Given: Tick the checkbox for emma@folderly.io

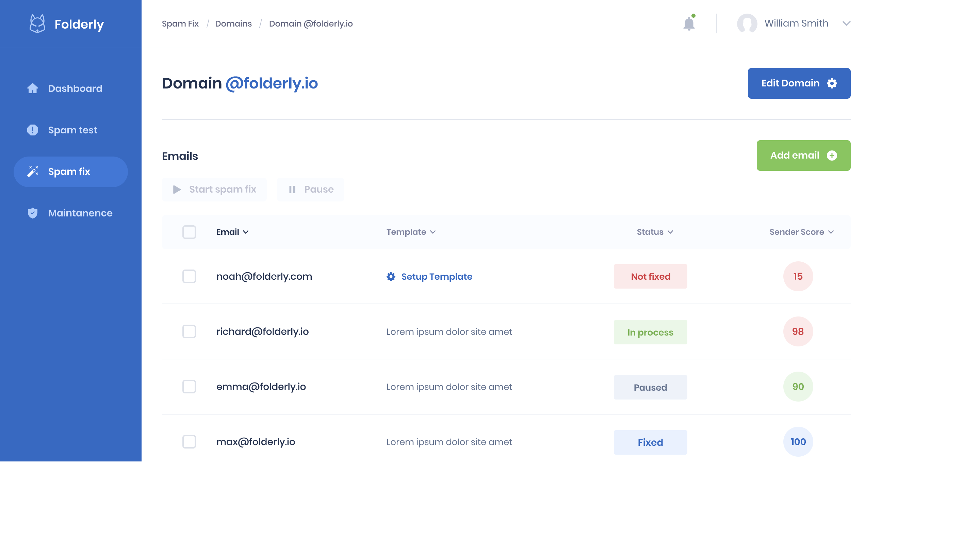Looking at the screenshot, I should [189, 387].
